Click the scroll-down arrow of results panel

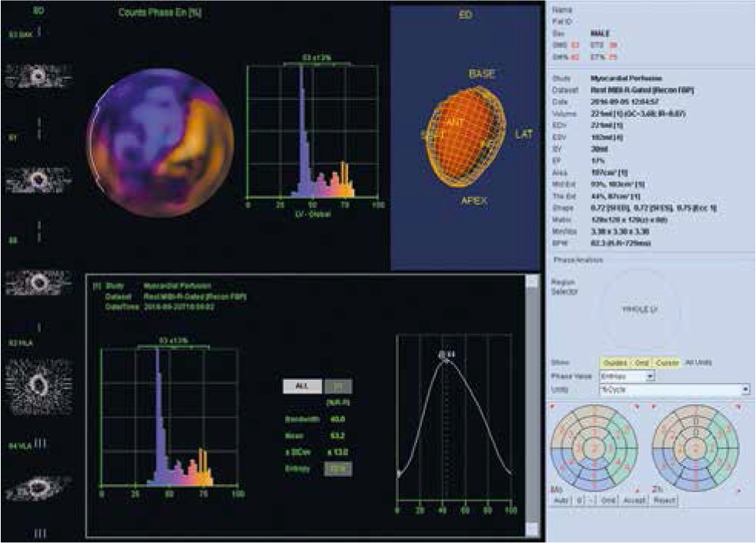[x=530, y=528]
